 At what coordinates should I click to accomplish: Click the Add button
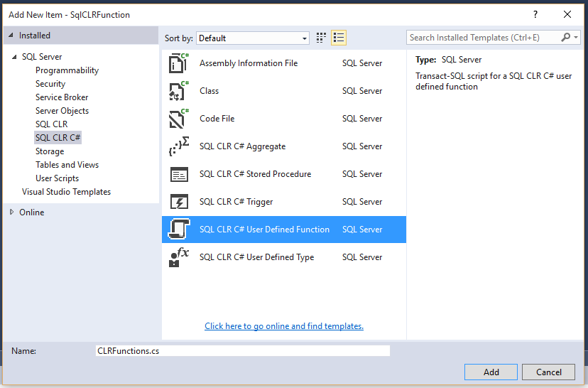[x=491, y=372]
